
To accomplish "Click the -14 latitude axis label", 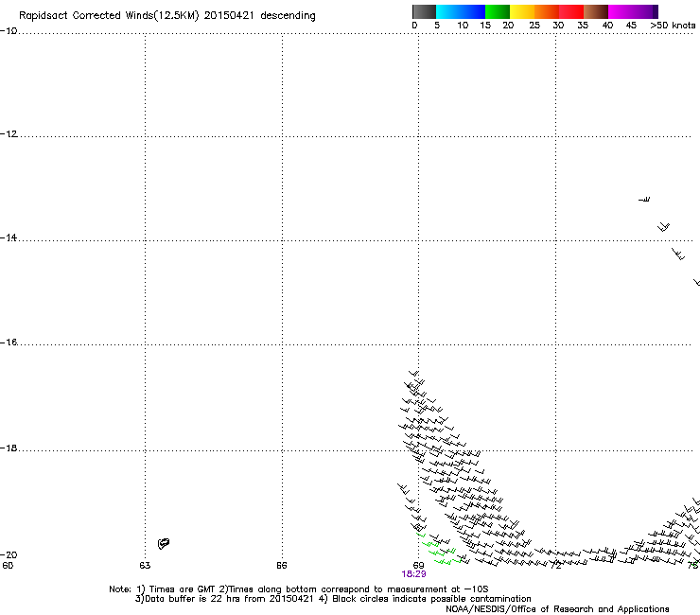I will click(9, 237).
